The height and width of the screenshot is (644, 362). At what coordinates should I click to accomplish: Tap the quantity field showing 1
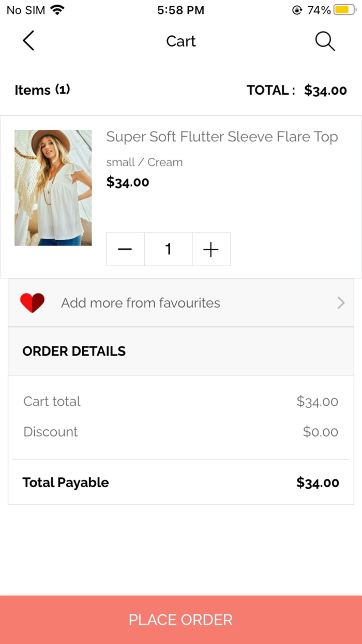point(168,249)
